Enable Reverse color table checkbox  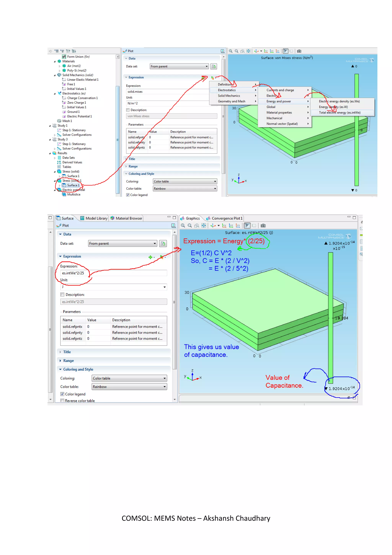click(x=62, y=401)
